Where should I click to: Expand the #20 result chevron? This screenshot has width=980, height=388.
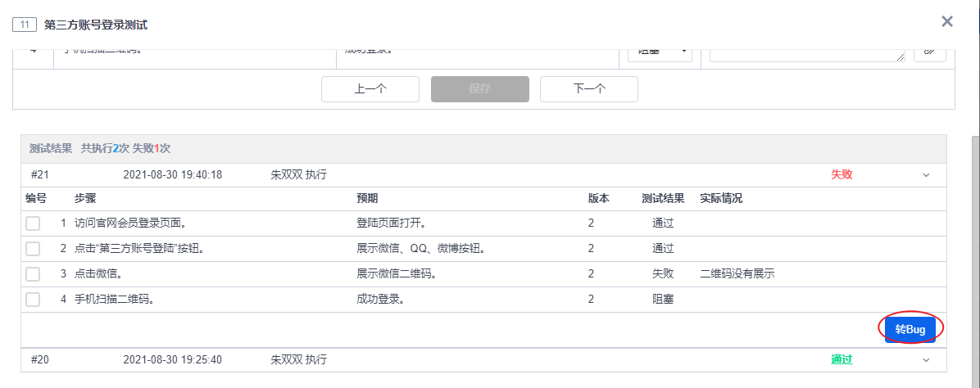[927, 360]
